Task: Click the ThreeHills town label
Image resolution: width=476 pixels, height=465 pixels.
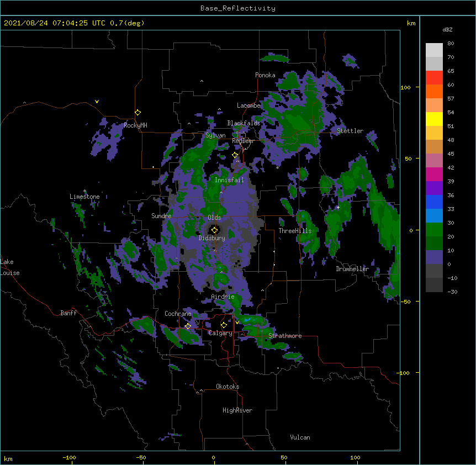Action: (295, 231)
